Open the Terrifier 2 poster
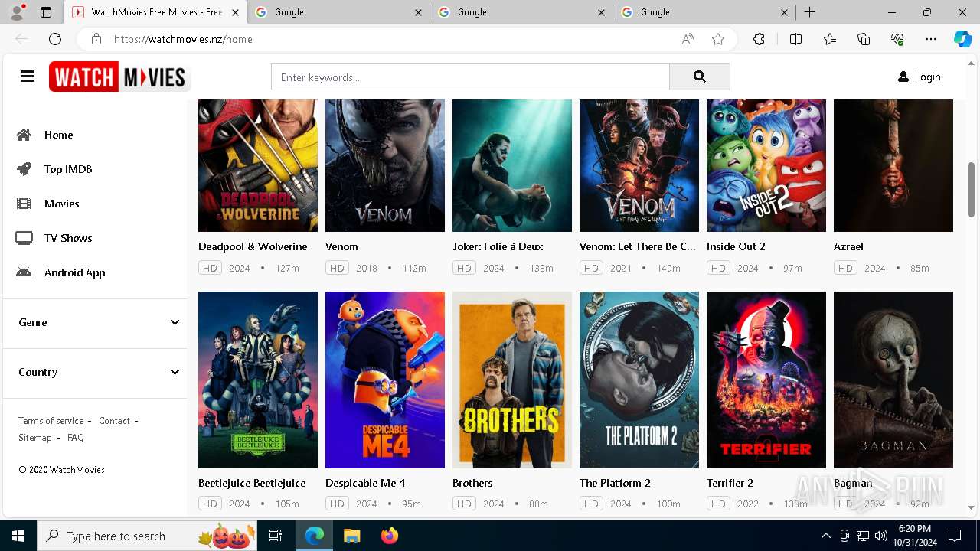Image resolution: width=980 pixels, height=551 pixels. 766,380
